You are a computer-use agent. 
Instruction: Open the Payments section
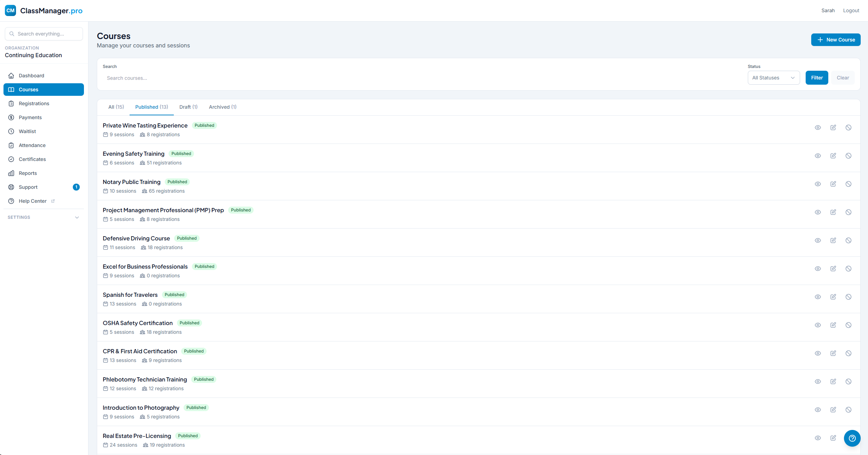(30, 117)
